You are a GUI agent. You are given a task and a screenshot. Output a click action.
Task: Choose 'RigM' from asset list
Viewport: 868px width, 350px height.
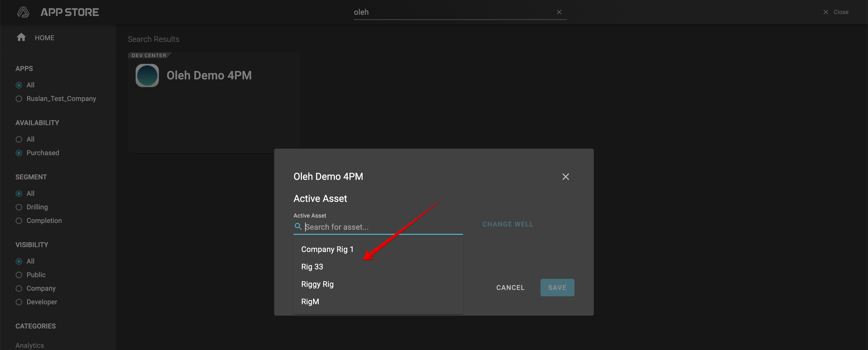point(378,302)
